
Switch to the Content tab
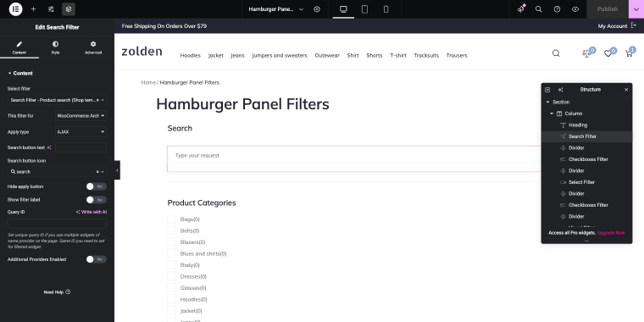point(19,47)
